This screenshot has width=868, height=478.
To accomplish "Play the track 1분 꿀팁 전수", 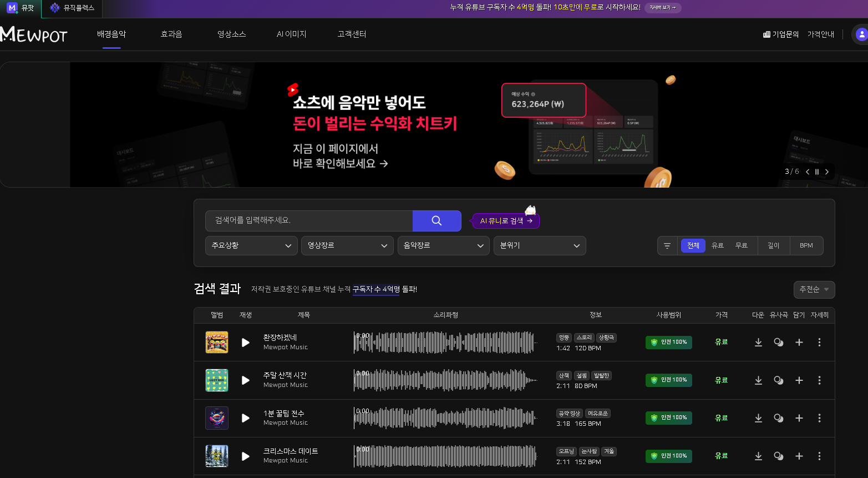I will click(246, 418).
